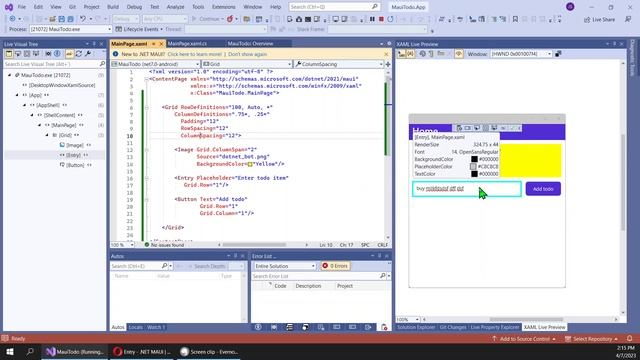The width and height of the screenshot is (640, 360).
Task: Click first icon in bottom debug strip
Action: 258,327
